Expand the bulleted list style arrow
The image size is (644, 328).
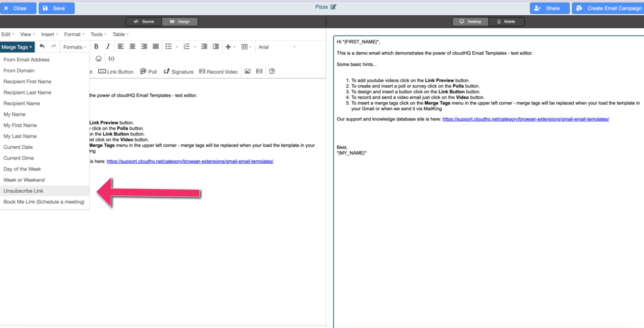pos(177,47)
